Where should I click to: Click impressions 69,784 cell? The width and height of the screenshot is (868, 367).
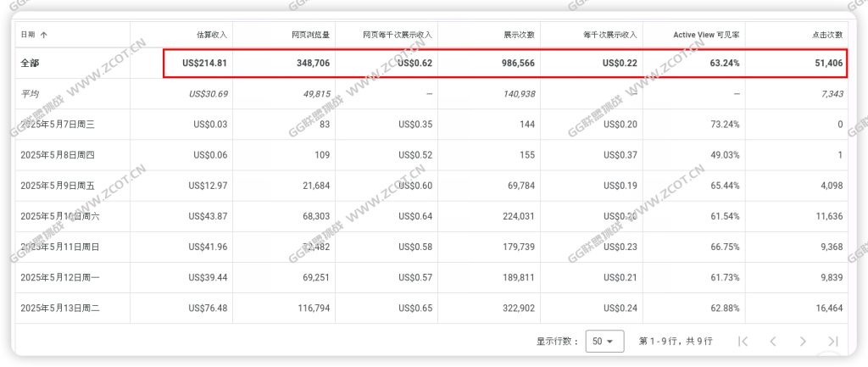coord(522,186)
